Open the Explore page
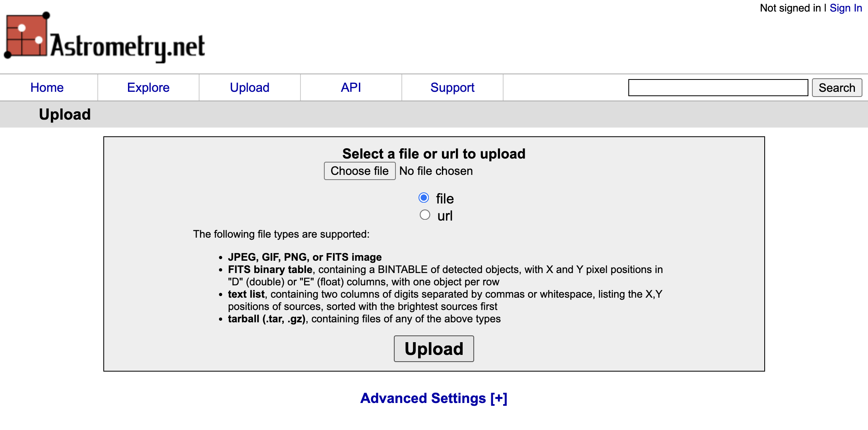The width and height of the screenshot is (868, 430). pos(148,87)
